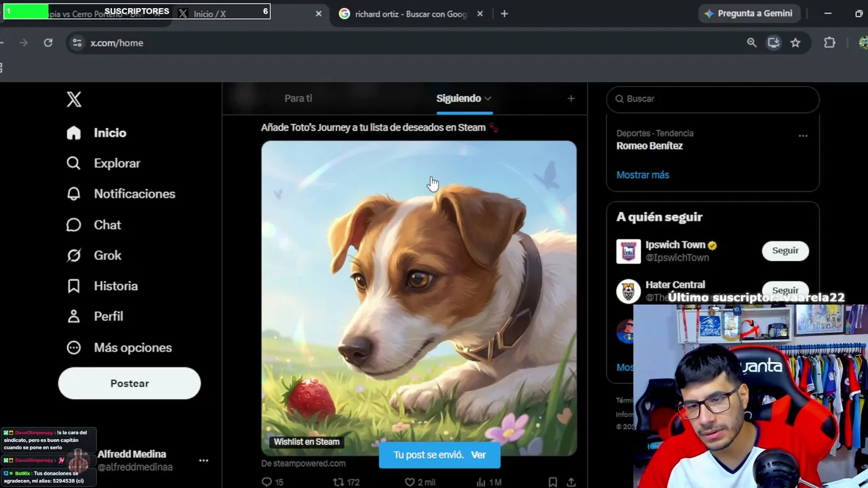Click the install app icon in address bar
868x488 pixels.
coord(773,43)
